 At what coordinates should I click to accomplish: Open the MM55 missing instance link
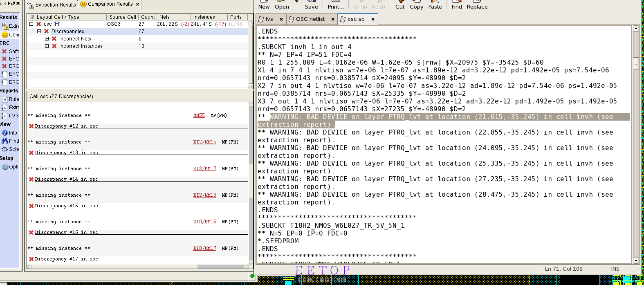[x=199, y=115]
